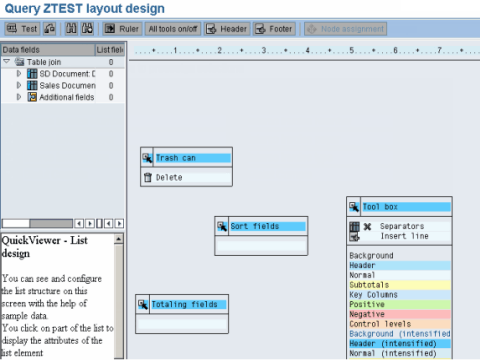Select the Data fields column header
The width and height of the screenshot is (480, 360).
[x=48, y=50]
